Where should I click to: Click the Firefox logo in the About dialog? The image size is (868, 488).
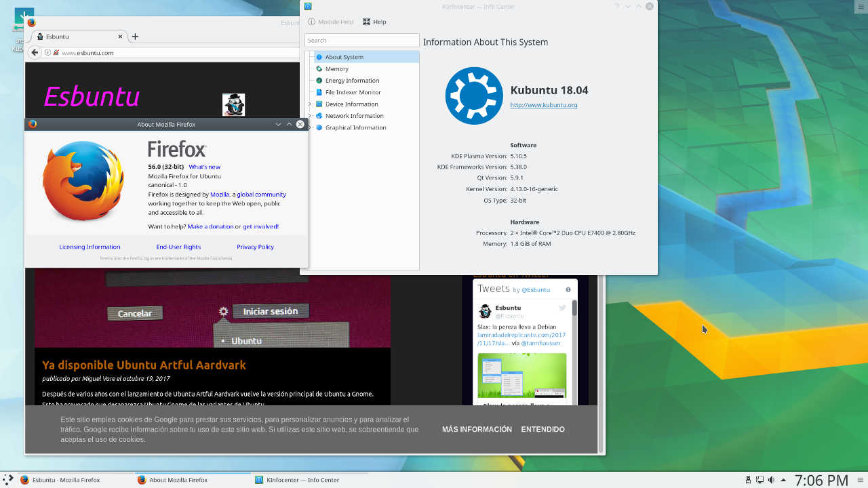pyautogui.click(x=83, y=181)
